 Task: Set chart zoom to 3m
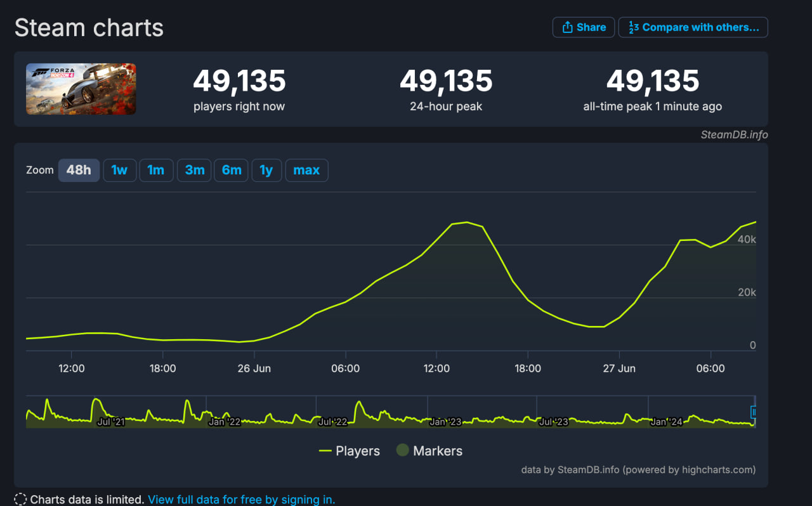point(194,170)
